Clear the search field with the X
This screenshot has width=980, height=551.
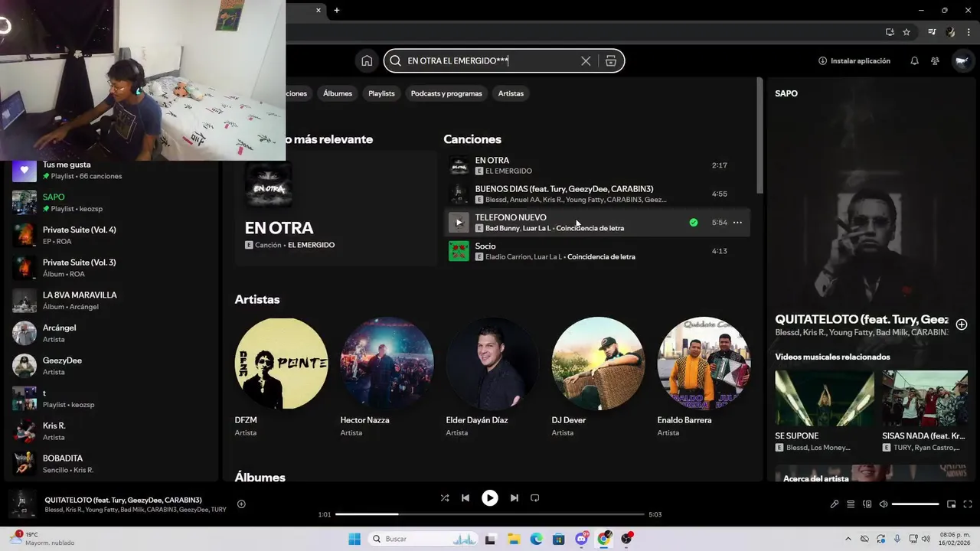pos(586,61)
